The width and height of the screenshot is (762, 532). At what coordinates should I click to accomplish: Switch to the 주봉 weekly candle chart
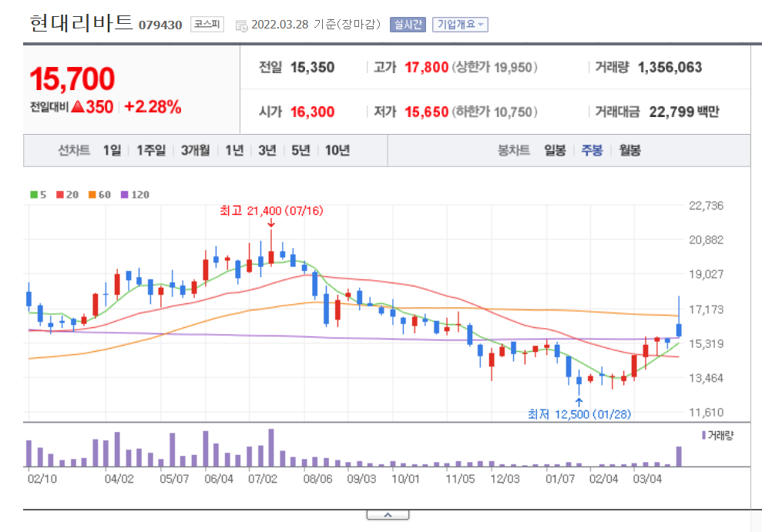(592, 150)
